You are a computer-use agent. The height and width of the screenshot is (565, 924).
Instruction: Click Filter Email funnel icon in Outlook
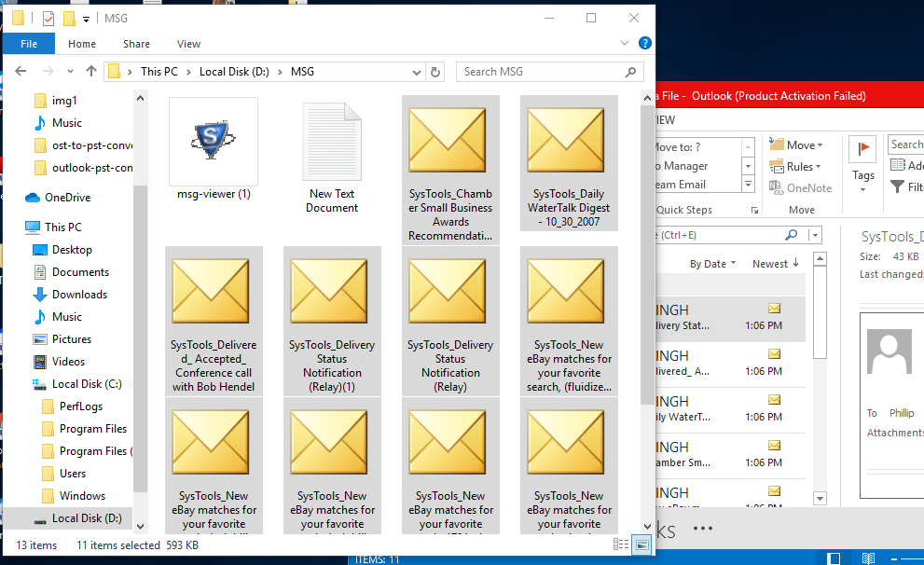(897, 186)
